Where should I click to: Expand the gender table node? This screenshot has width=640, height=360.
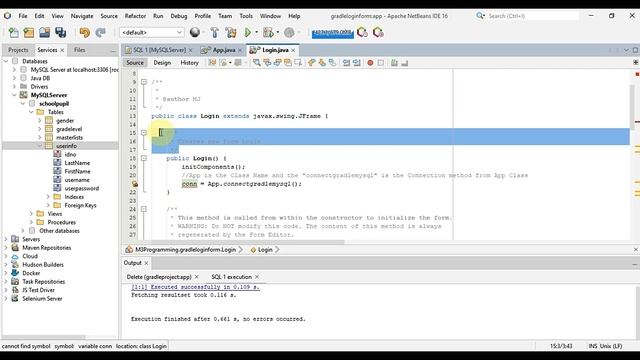point(40,120)
